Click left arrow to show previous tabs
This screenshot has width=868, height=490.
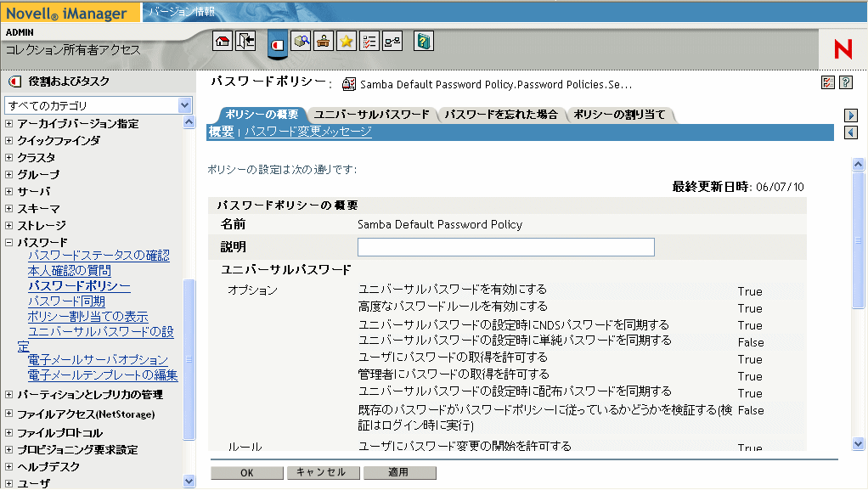pos(851,132)
